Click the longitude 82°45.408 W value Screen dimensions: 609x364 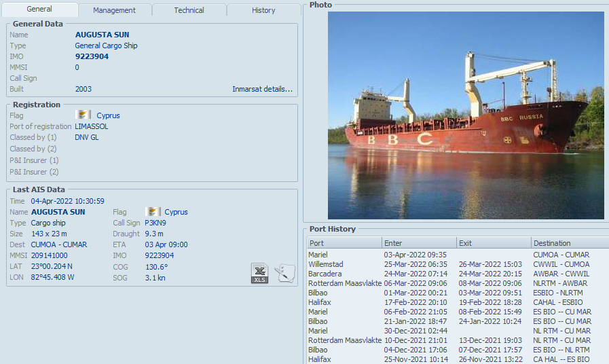point(52,277)
